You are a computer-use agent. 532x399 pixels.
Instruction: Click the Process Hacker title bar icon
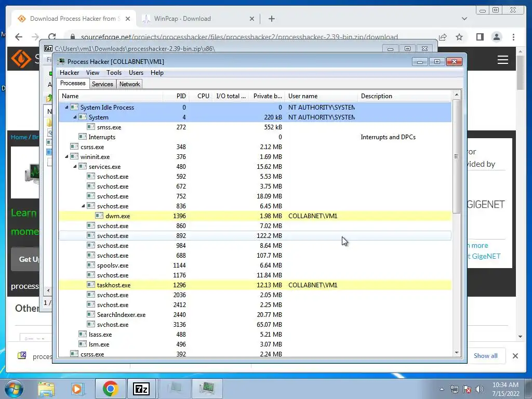[x=61, y=61]
